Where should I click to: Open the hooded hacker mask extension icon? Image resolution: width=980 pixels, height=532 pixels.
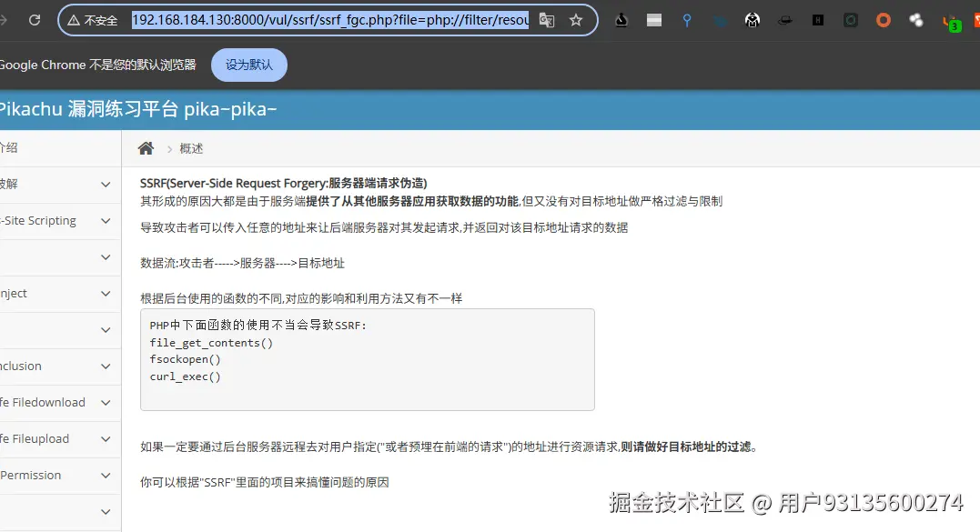(753, 21)
